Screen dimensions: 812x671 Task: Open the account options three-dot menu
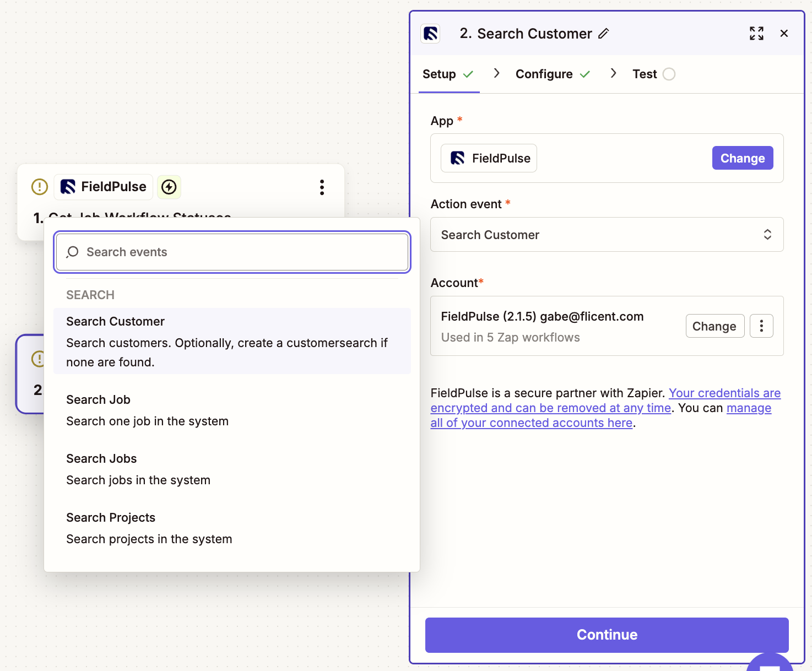[x=761, y=326]
